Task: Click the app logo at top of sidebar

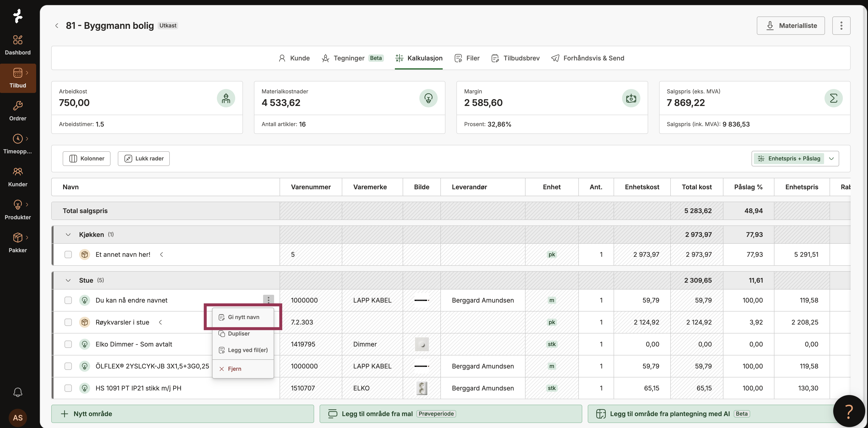Action: 18,16
